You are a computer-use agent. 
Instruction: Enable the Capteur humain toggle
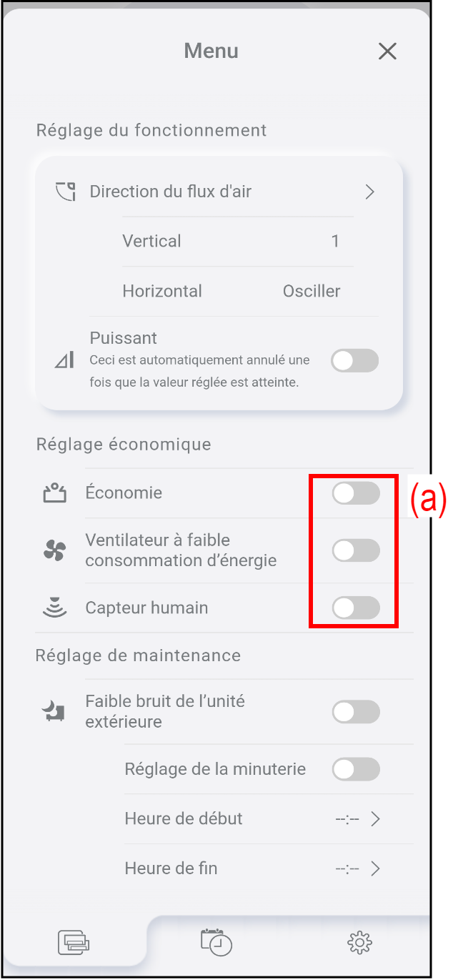click(355, 608)
